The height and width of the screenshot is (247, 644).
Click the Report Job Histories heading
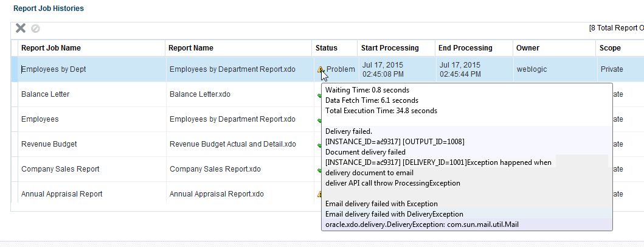[x=49, y=9]
